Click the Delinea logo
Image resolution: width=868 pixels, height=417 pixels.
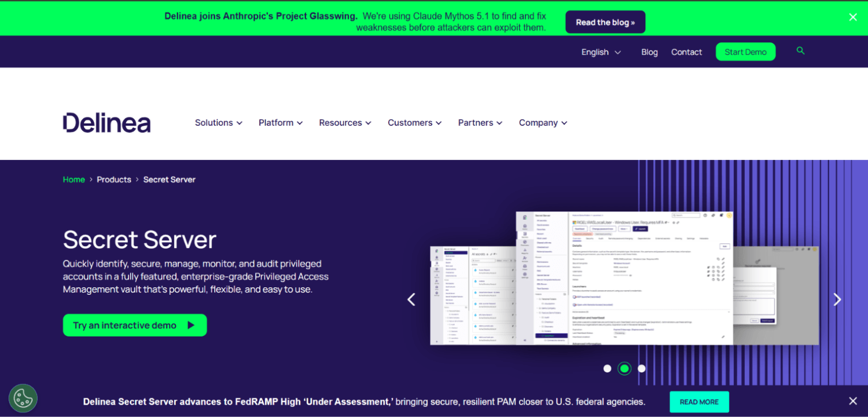click(x=107, y=123)
